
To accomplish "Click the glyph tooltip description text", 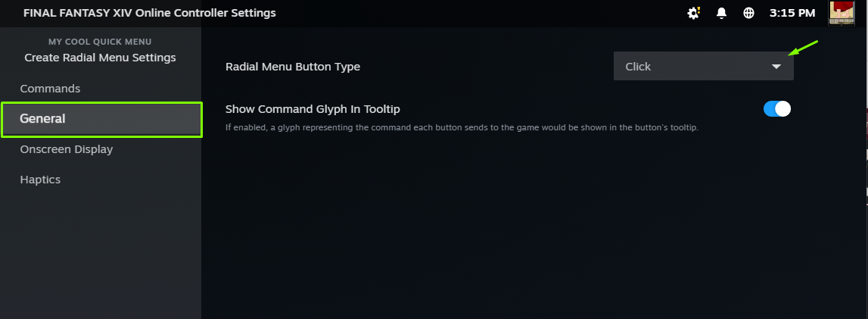I will (462, 127).
